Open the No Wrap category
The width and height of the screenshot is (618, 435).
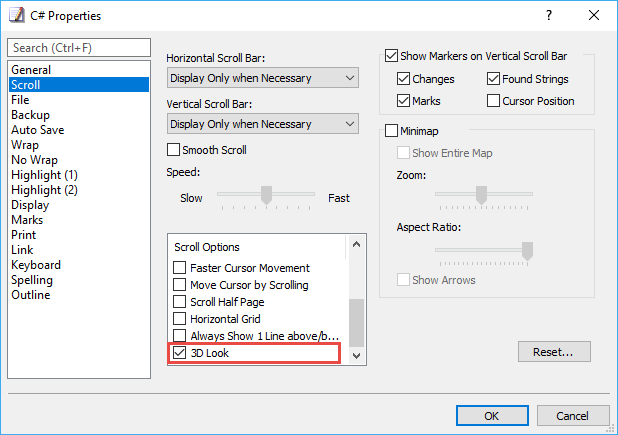click(x=79, y=160)
